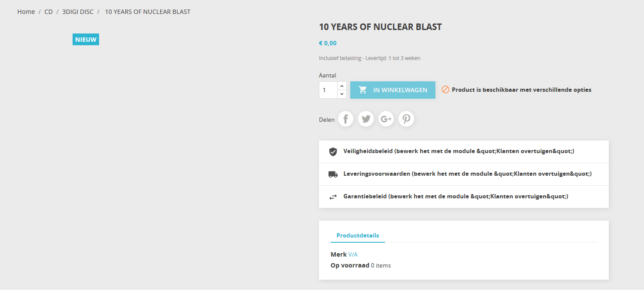Open CD breadcrumb category

point(49,12)
